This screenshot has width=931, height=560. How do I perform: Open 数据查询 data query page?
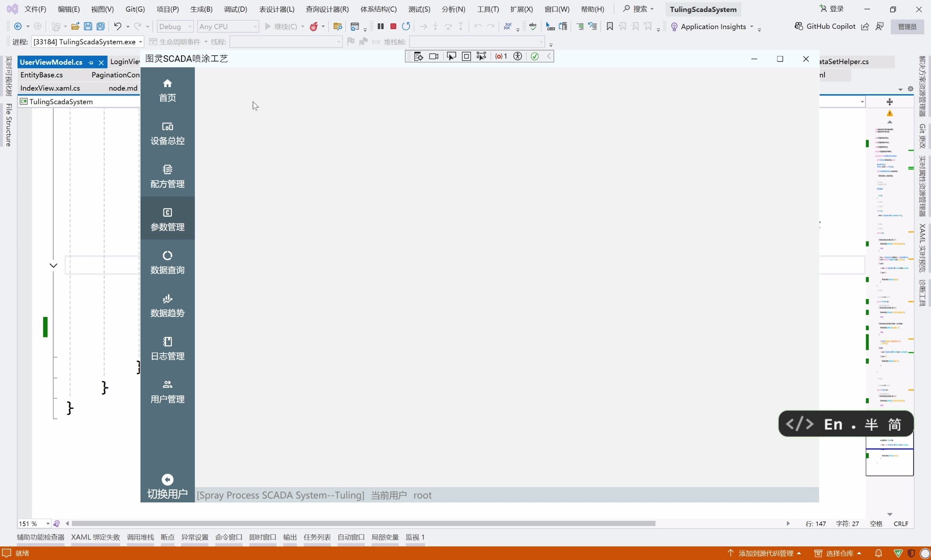tap(168, 262)
